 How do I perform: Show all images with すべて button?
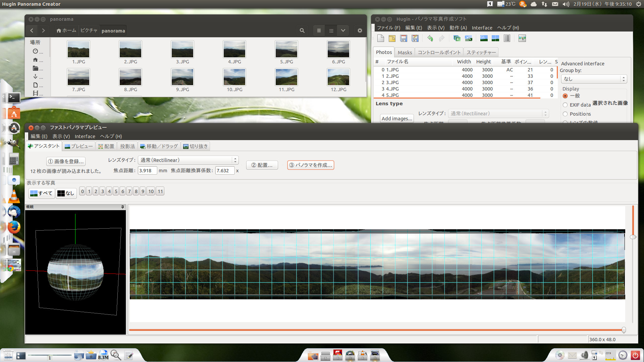pyautogui.click(x=42, y=193)
